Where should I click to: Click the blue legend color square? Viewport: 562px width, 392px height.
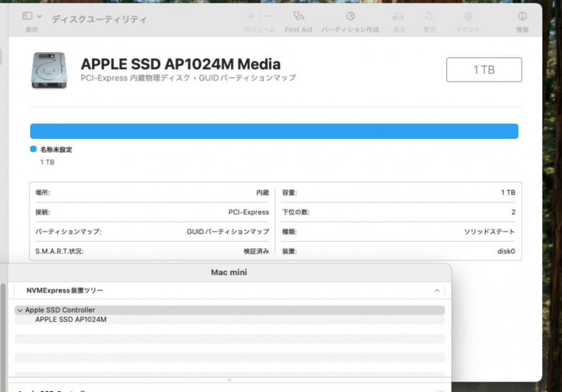click(x=33, y=149)
